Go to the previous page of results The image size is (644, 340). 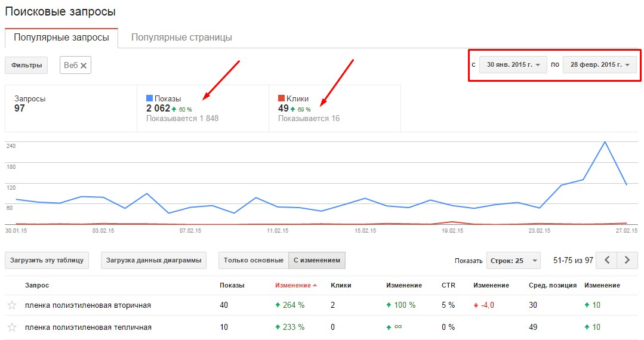[x=607, y=260]
